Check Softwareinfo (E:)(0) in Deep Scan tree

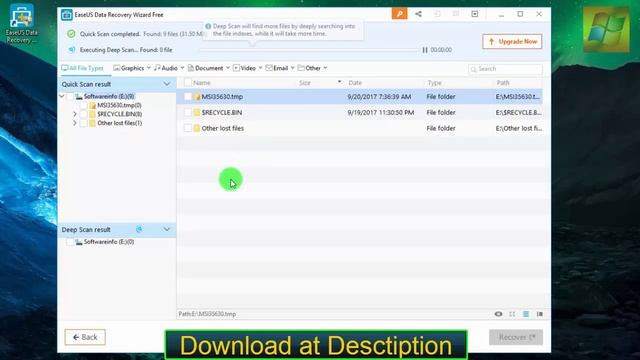tap(70, 242)
